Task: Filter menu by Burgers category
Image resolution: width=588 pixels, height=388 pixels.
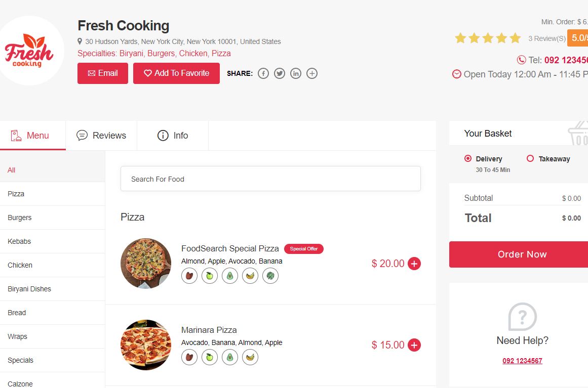Action: (53, 218)
